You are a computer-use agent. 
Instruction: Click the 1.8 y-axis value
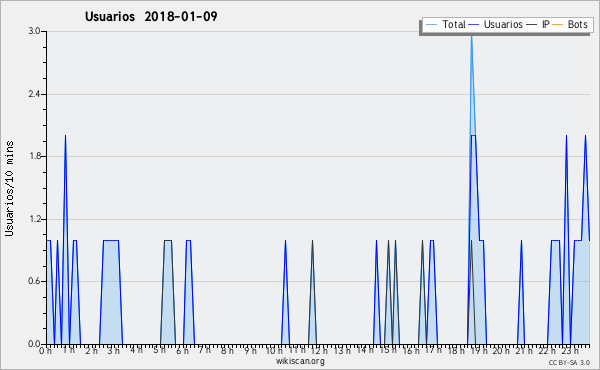[x=34, y=156]
